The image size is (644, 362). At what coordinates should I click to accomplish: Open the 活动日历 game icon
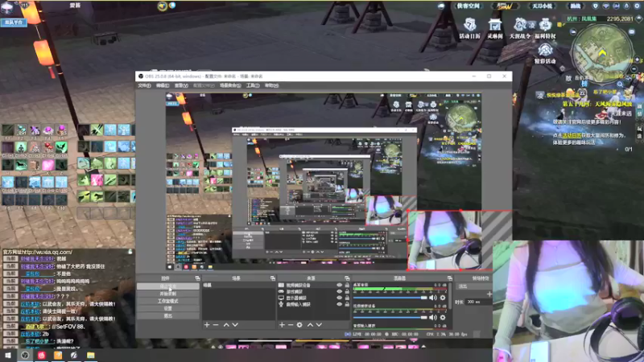pyautogui.click(x=470, y=28)
